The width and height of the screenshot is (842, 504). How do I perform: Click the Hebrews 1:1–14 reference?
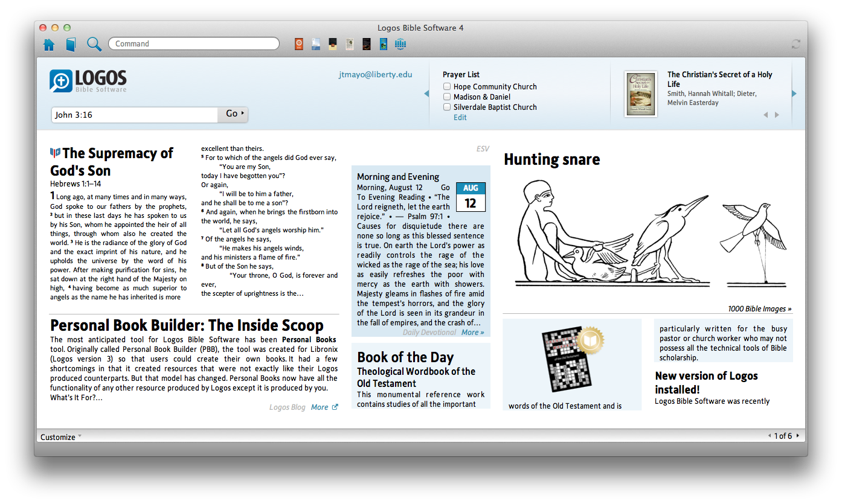(x=76, y=184)
